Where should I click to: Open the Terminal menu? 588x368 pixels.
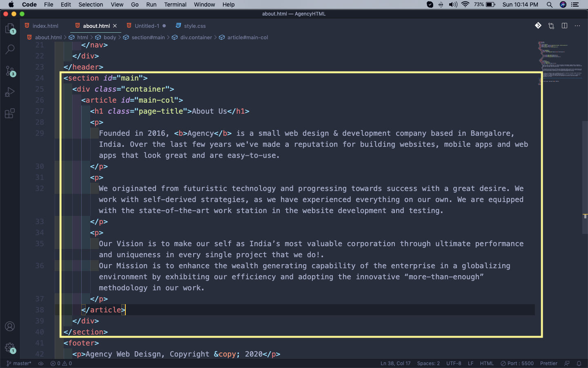[175, 4]
